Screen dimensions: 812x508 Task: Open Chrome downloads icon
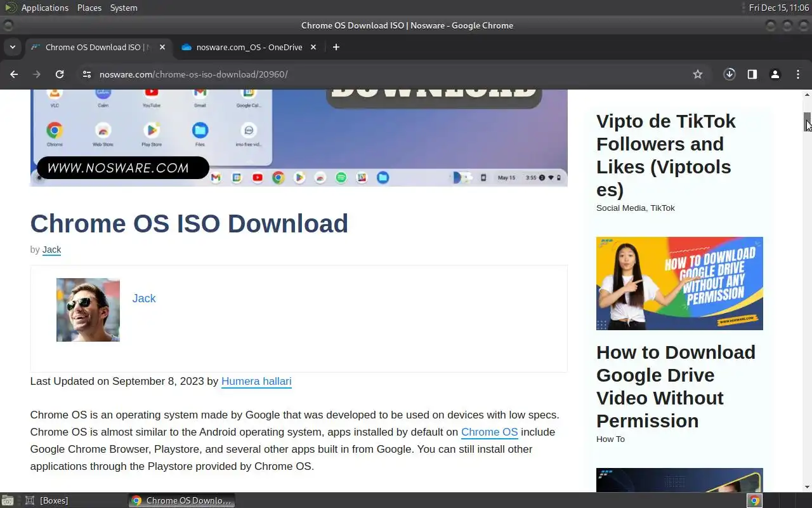(x=730, y=74)
